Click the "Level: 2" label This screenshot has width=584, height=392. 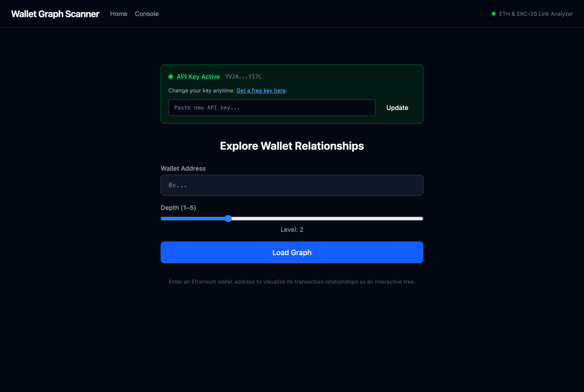tap(292, 230)
